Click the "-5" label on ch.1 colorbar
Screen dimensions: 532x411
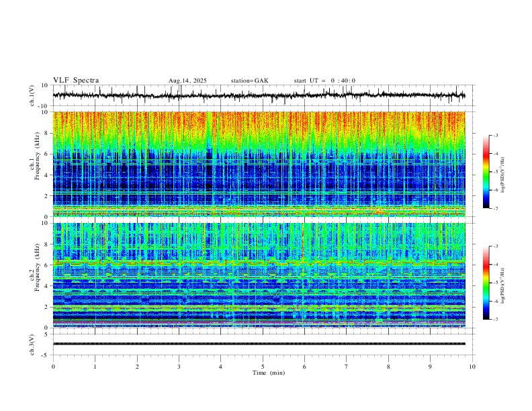click(495, 172)
